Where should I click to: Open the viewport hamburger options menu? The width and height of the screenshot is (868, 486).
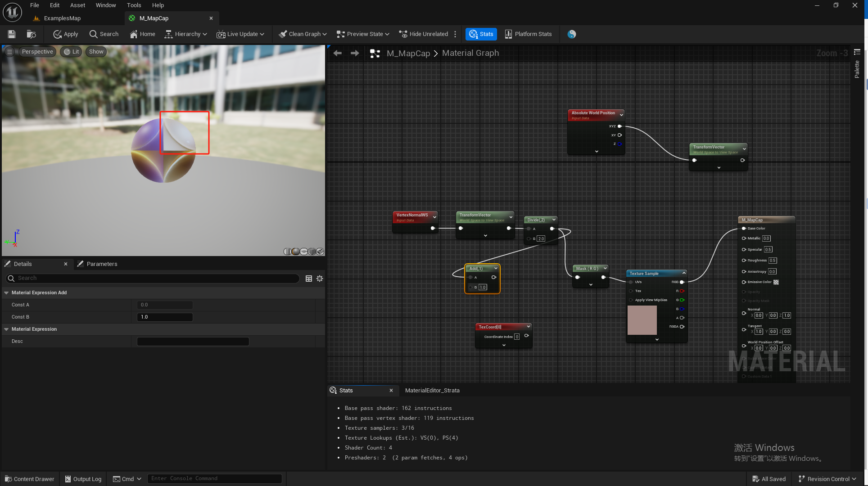pyautogui.click(x=9, y=52)
